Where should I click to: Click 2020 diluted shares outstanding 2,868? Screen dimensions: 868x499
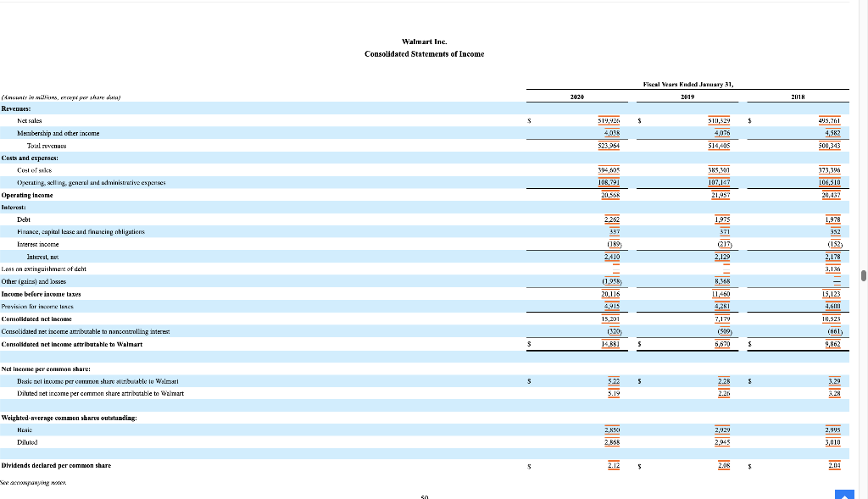click(612, 442)
